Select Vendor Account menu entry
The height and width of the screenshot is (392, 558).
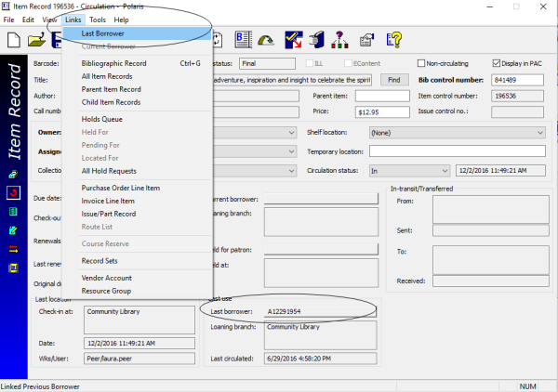point(138,278)
